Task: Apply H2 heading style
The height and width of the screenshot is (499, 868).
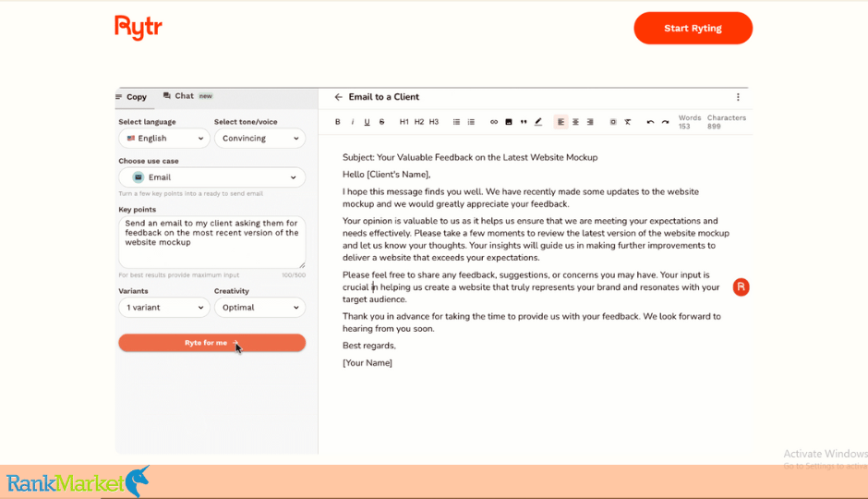Action: click(419, 122)
